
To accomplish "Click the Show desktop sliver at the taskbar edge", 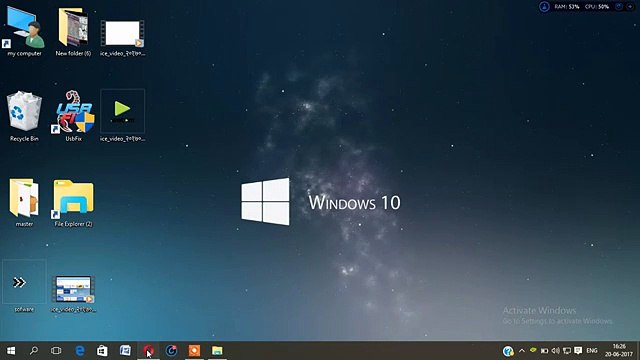I will (638, 351).
